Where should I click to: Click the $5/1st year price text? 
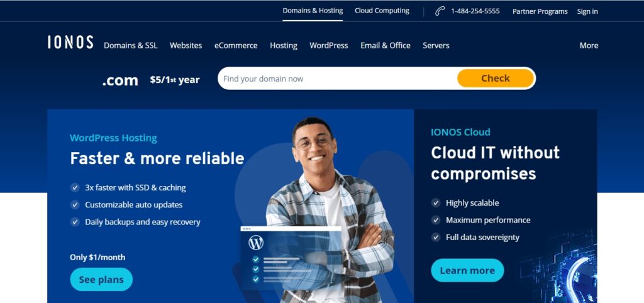(175, 80)
